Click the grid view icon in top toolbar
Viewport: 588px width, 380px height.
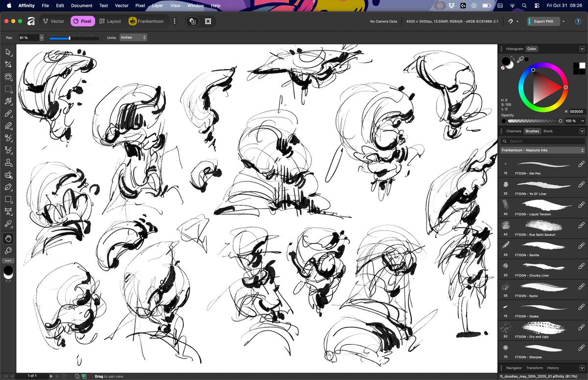pyautogui.click(x=208, y=21)
